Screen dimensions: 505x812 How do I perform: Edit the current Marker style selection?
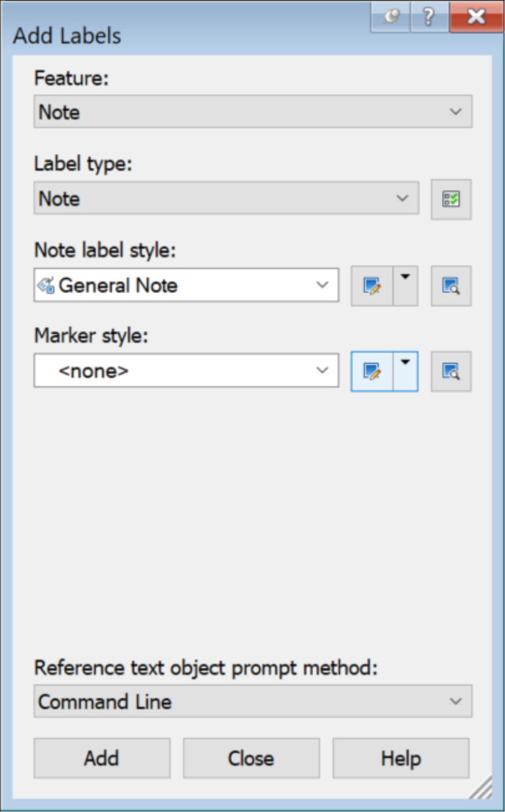372,371
